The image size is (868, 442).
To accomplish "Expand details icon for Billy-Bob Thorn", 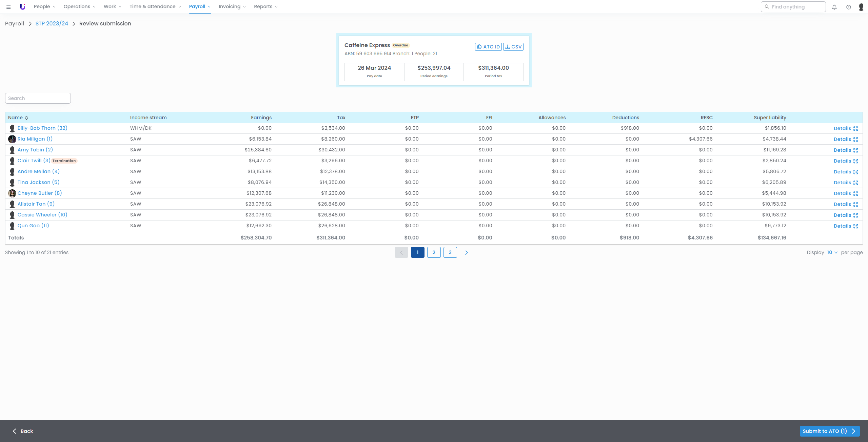I will point(855,128).
